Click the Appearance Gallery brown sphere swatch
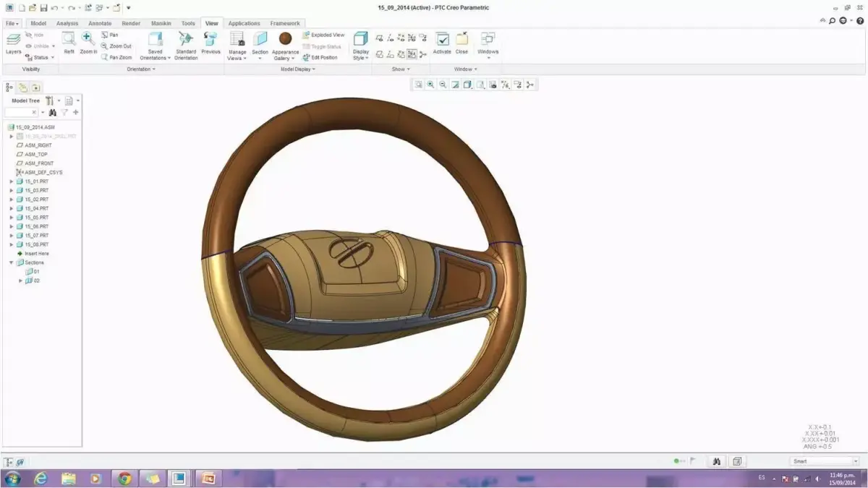This screenshot has height=488, width=868. tap(285, 39)
